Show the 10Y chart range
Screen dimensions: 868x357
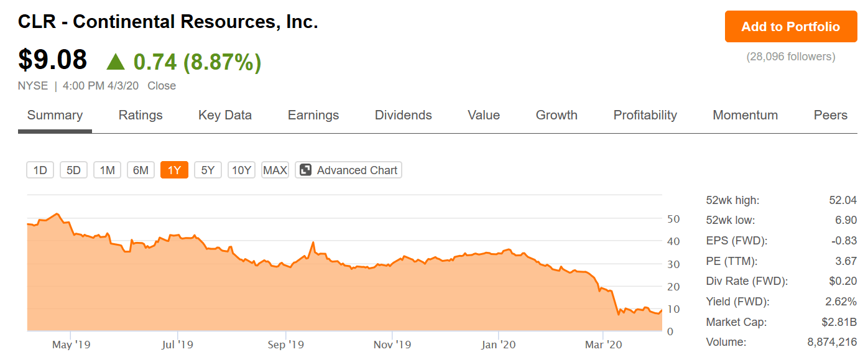pyautogui.click(x=242, y=170)
